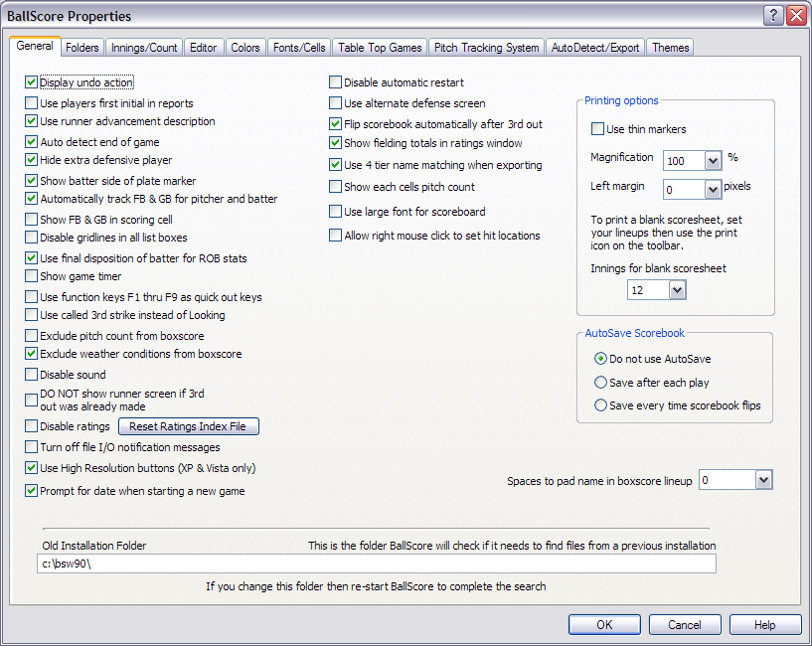This screenshot has height=646, width=812.
Task: Enable Use called 3rd strike instead of Looking
Action: tap(31, 315)
